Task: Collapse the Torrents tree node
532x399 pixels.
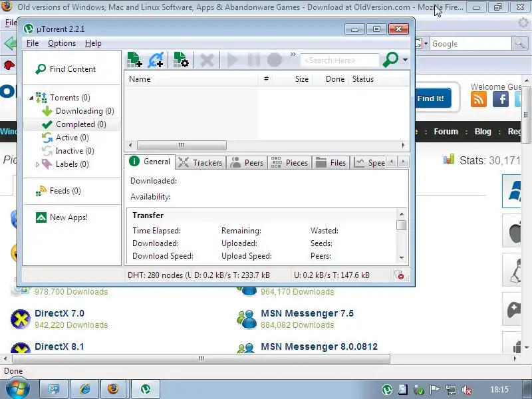Action: pos(31,98)
